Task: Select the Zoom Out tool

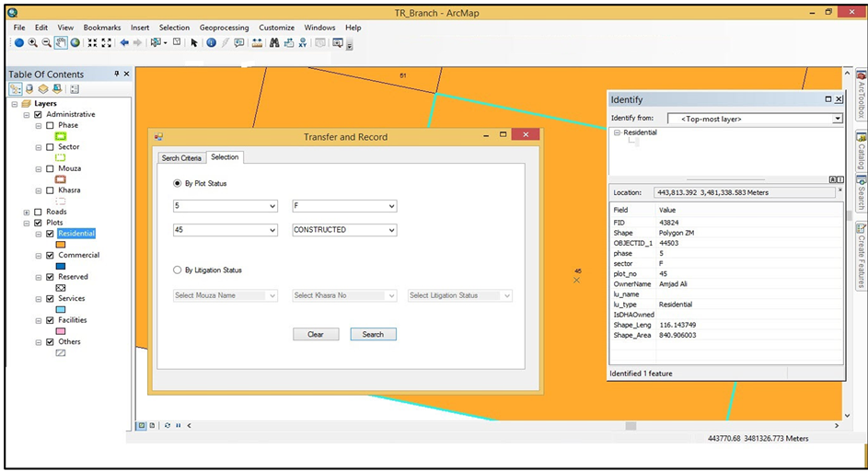Action: coord(47,43)
